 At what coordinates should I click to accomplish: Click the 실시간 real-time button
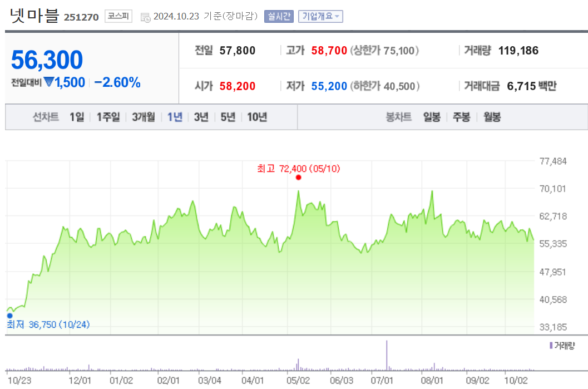click(279, 16)
